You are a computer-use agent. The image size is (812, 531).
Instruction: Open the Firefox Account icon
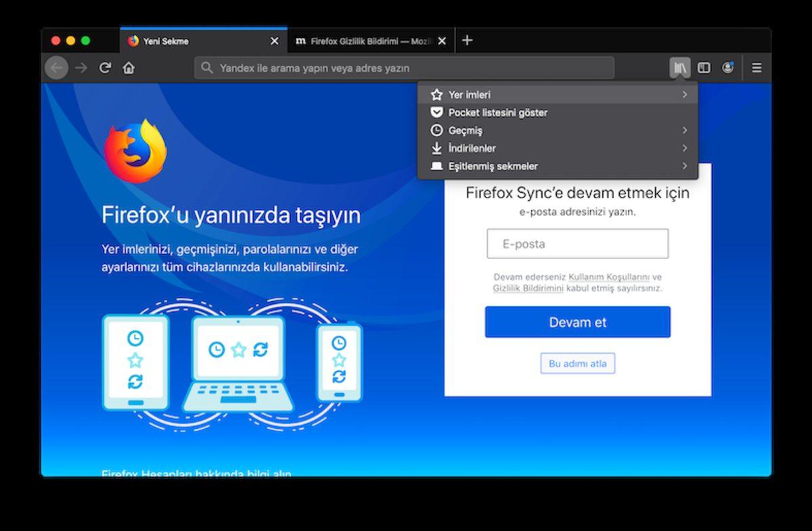click(729, 68)
